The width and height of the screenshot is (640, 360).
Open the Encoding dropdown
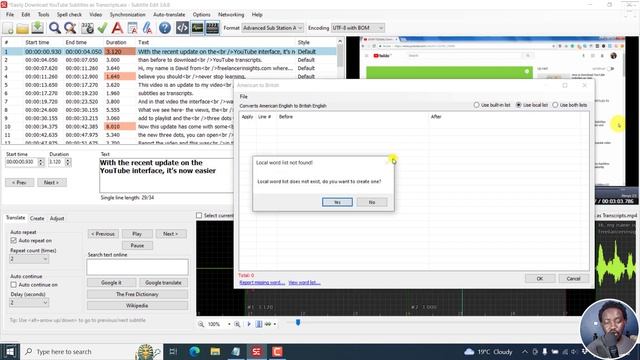[358, 28]
